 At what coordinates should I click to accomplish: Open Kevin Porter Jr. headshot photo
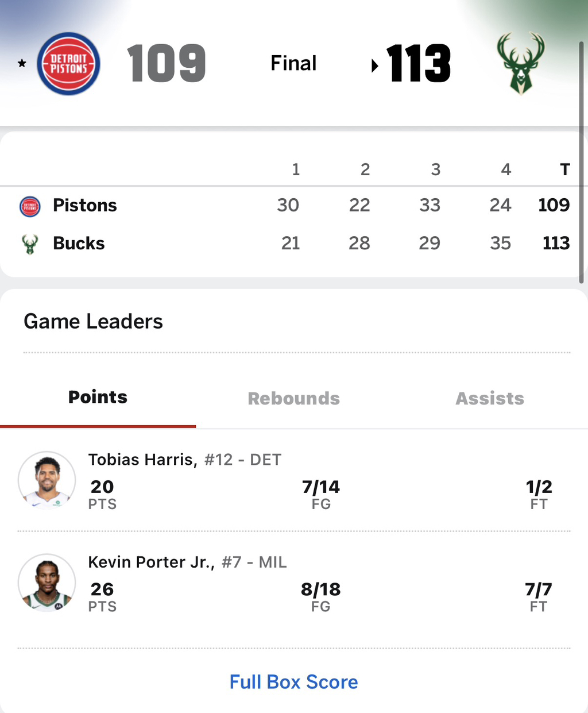[x=47, y=583]
